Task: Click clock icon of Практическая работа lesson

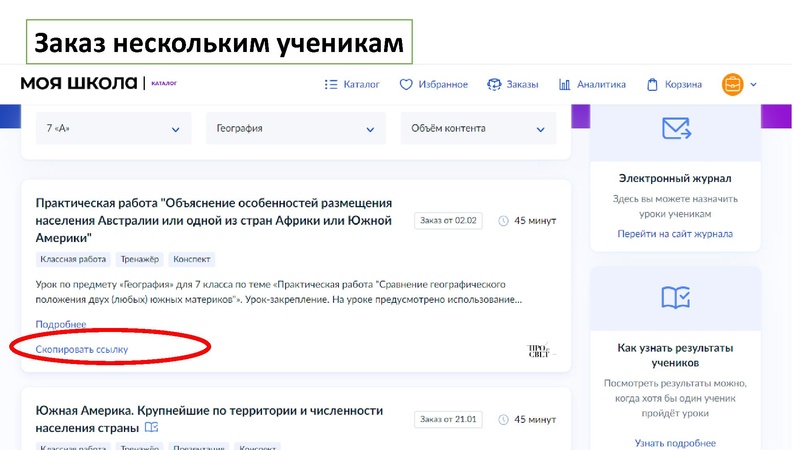Action: (503, 221)
